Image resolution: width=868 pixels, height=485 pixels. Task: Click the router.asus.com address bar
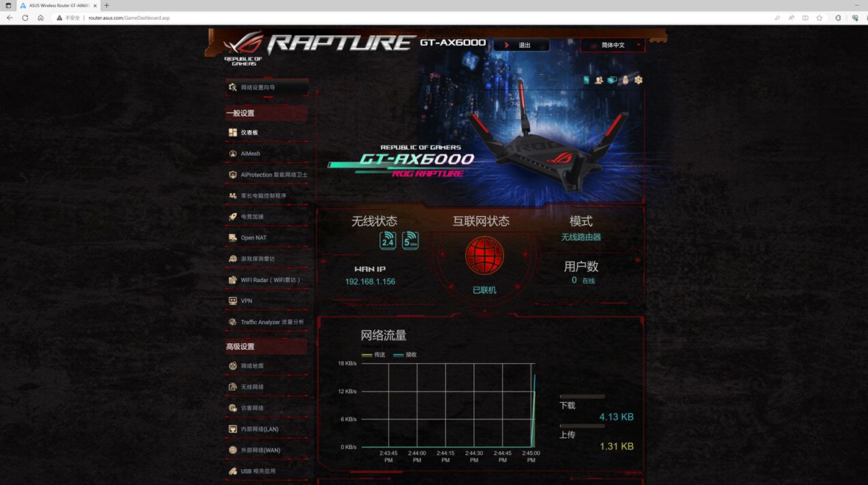coord(129,18)
